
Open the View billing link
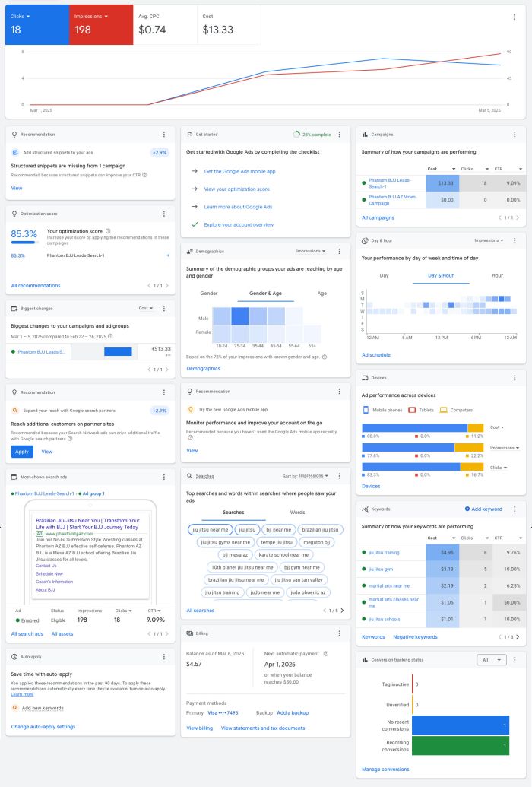pyautogui.click(x=200, y=728)
